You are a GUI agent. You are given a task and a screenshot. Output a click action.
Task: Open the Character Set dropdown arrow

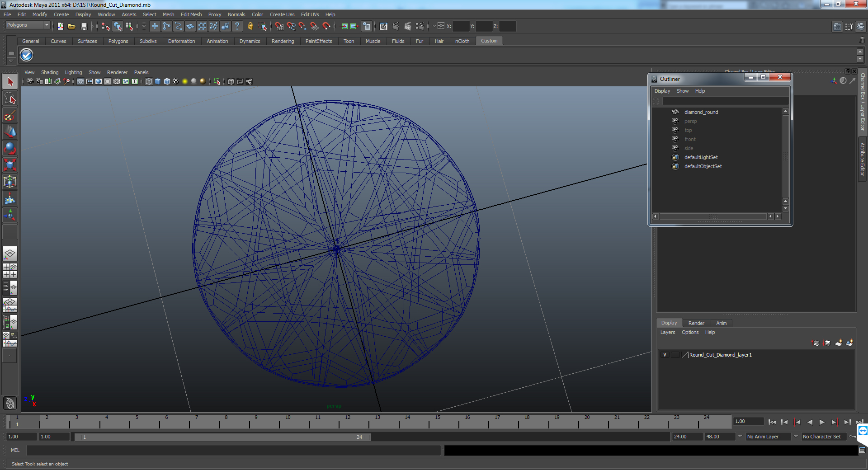tap(796, 437)
